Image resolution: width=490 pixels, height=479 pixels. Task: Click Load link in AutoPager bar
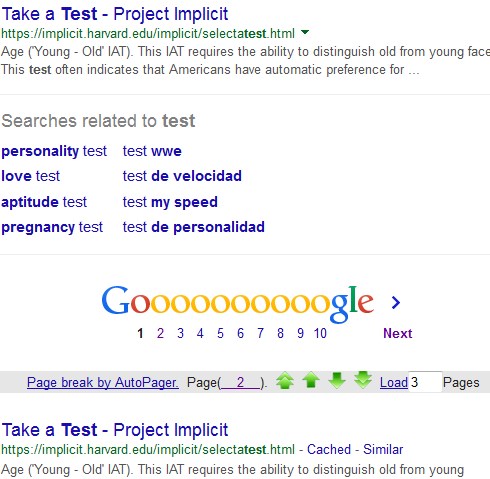pyautogui.click(x=394, y=382)
